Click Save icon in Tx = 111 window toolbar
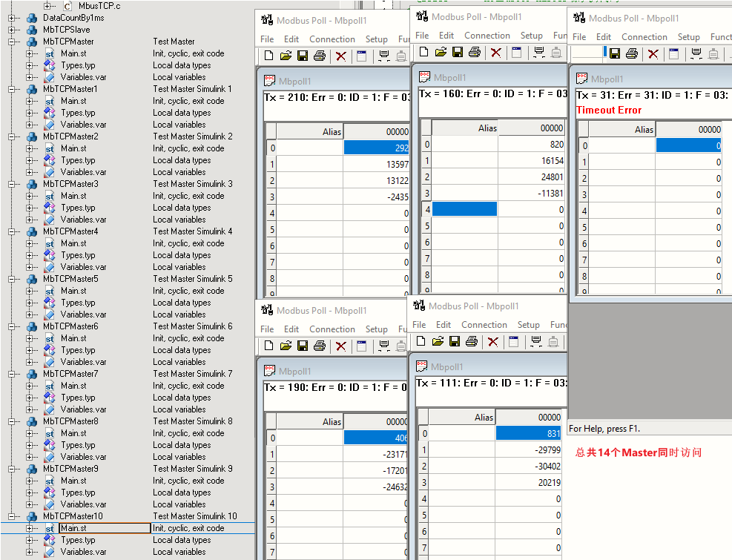Image resolution: width=732 pixels, height=560 pixels. click(x=455, y=341)
